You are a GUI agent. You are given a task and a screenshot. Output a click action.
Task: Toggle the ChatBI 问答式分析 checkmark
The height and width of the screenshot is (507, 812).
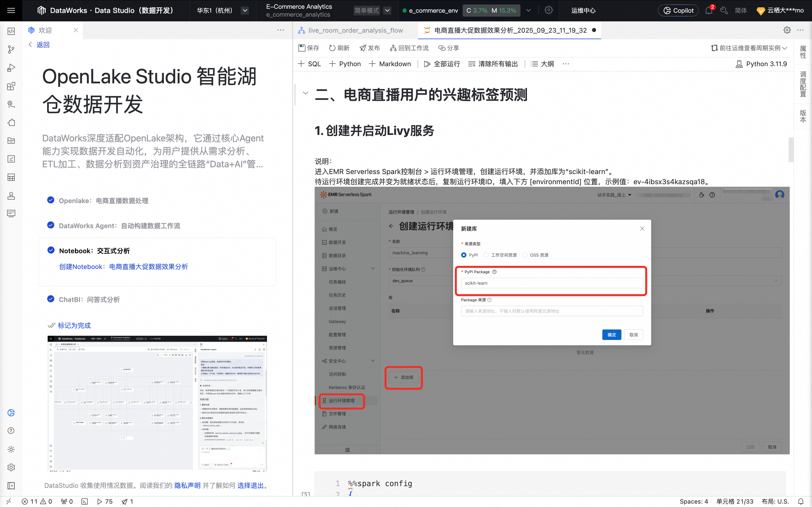click(51, 299)
